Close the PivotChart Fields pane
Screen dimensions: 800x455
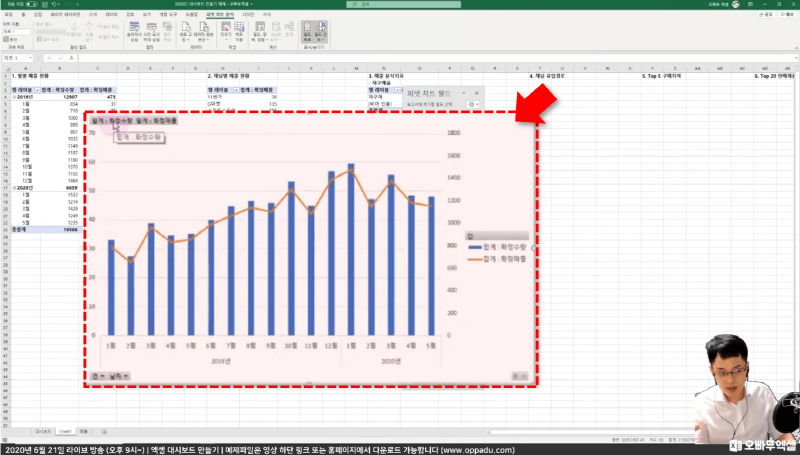[x=477, y=92]
